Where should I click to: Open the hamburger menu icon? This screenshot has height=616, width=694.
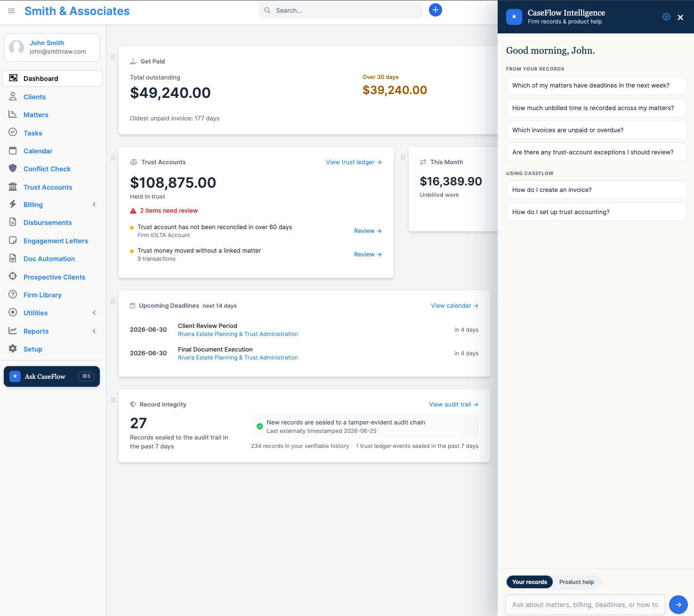[11, 11]
